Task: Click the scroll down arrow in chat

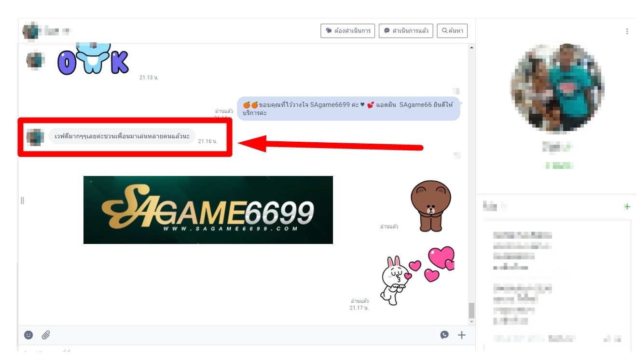Action: [x=471, y=322]
